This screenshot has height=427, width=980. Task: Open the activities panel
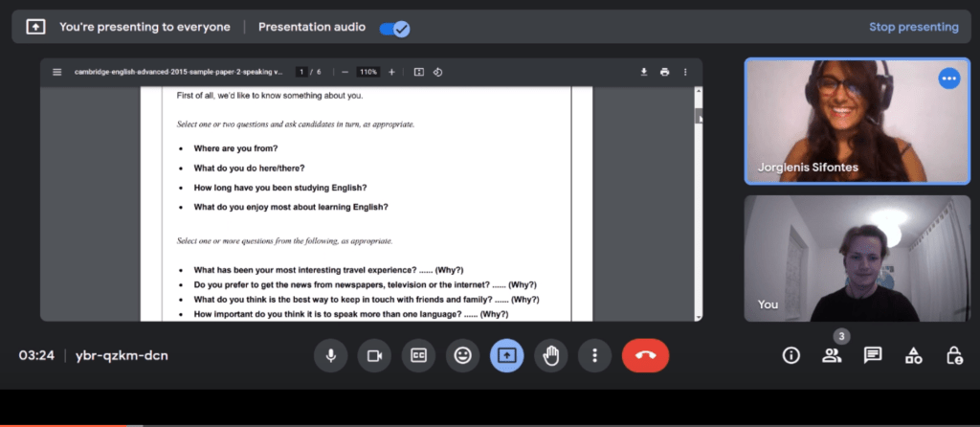913,355
